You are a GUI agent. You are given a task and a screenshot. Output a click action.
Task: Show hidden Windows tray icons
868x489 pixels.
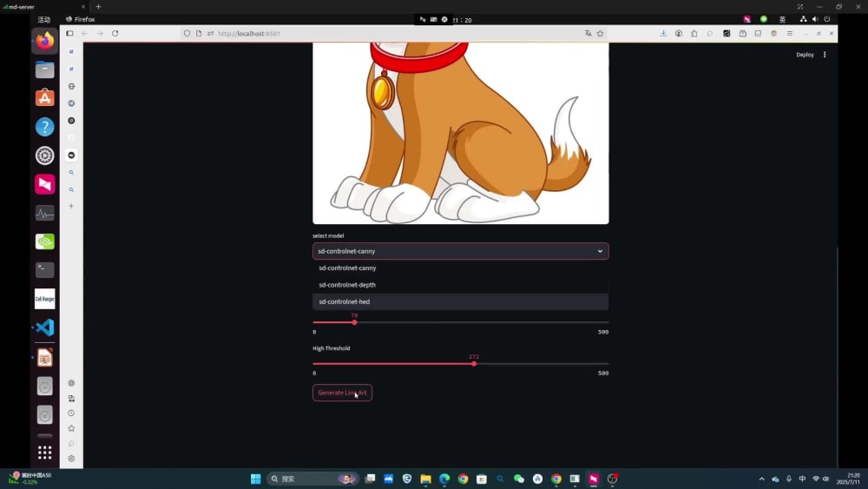[x=762, y=479]
